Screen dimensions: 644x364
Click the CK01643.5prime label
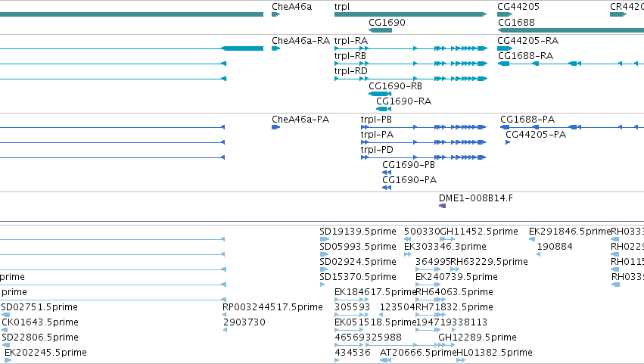(40, 322)
